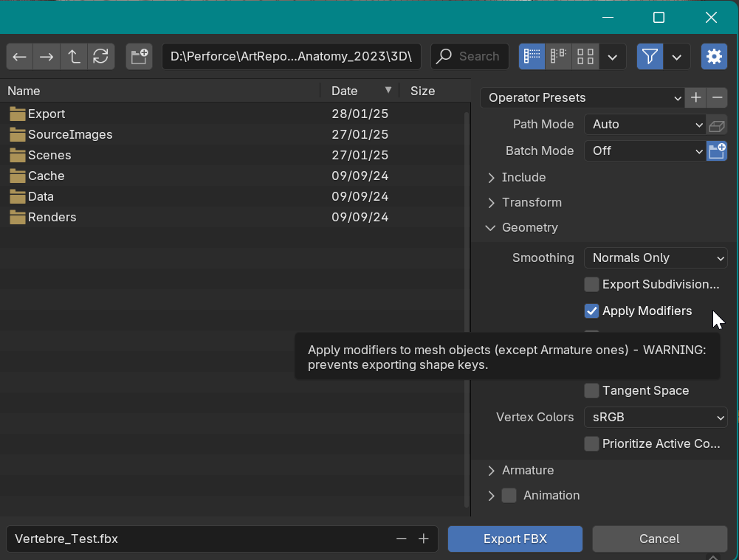Create new directory icon next to refresh
Viewport: 739px width, 560px height.
pyautogui.click(x=139, y=57)
